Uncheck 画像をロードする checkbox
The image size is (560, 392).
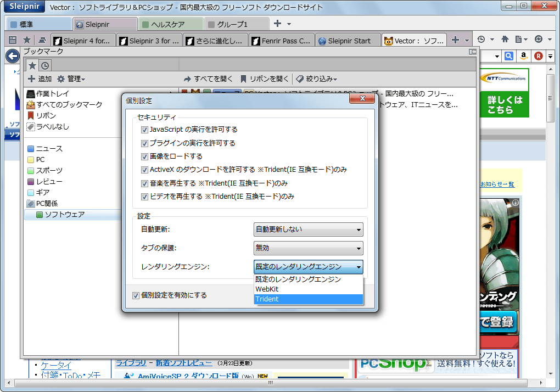(144, 156)
